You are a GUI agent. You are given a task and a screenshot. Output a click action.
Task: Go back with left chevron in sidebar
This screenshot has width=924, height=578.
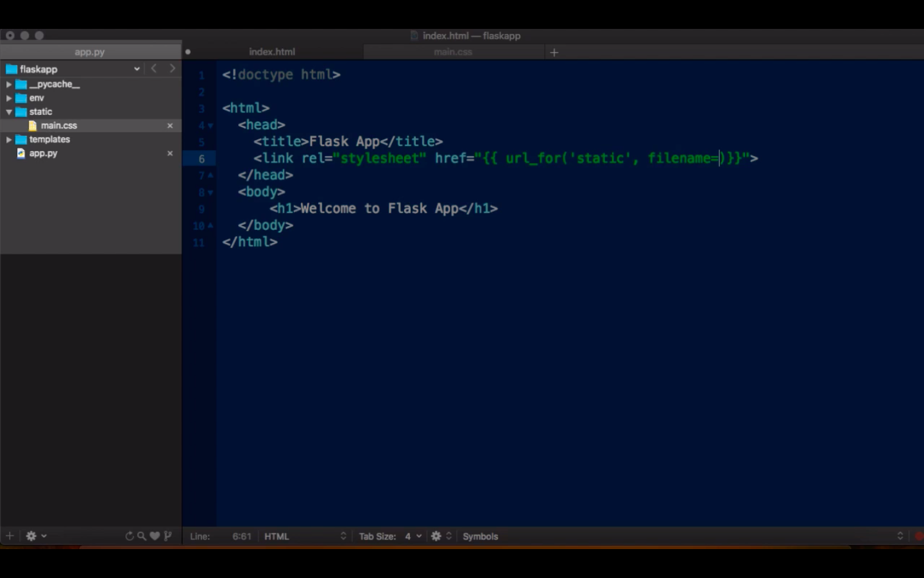pyautogui.click(x=153, y=68)
